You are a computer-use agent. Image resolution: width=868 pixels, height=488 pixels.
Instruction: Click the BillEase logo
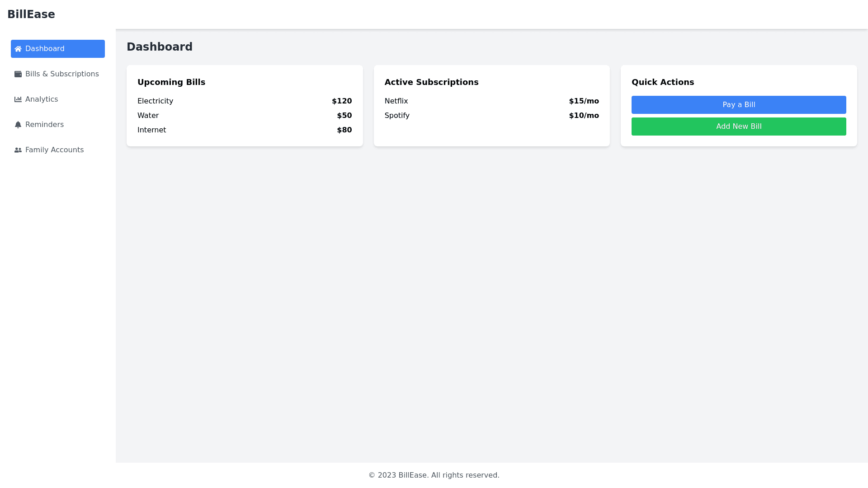click(31, 14)
